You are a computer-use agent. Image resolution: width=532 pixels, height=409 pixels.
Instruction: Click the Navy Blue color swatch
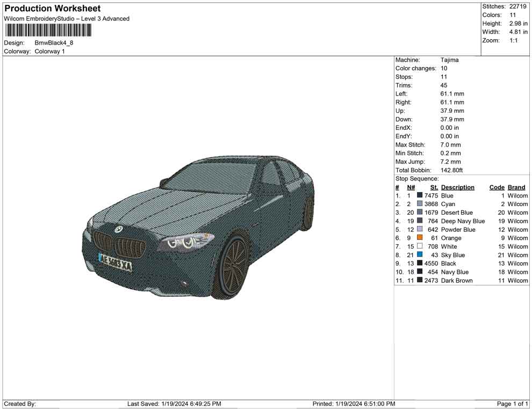[420, 272]
